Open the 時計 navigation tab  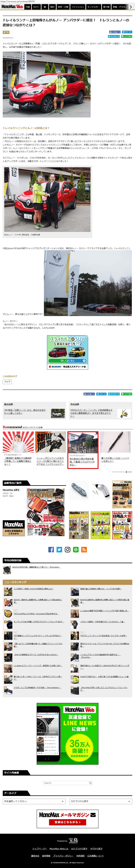[x=52, y=7]
